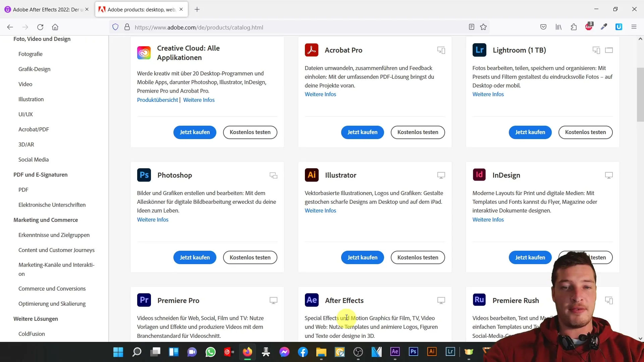Click the Premiere Rush product icon
The image size is (644, 362).
point(479,300)
